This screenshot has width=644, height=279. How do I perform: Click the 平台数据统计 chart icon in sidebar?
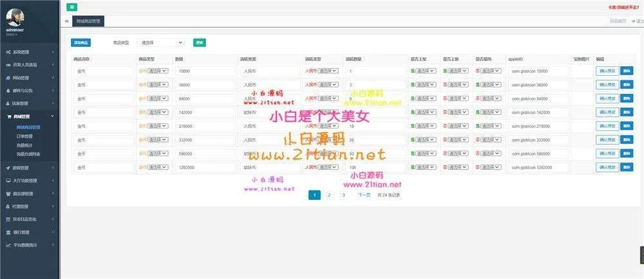7,245
